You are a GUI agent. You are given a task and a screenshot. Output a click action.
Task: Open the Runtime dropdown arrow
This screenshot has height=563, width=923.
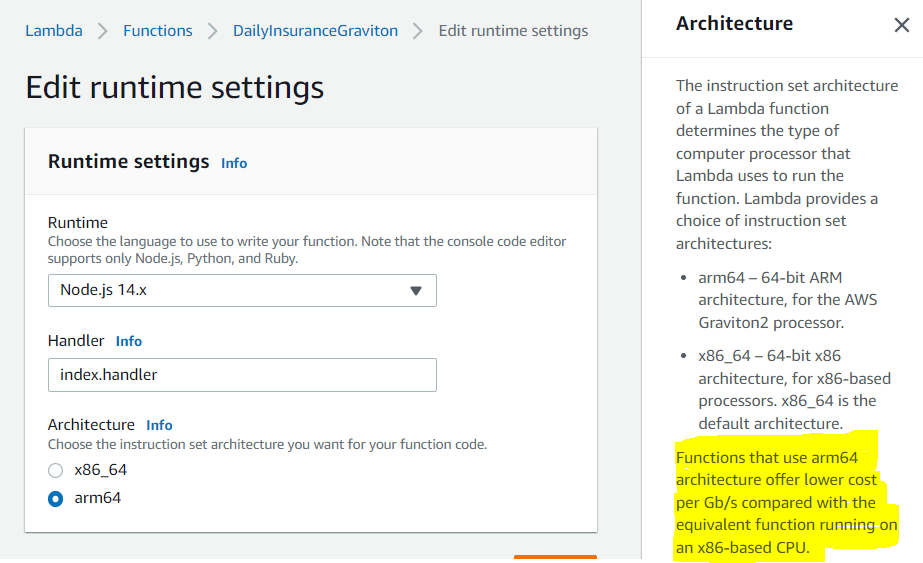click(x=416, y=291)
